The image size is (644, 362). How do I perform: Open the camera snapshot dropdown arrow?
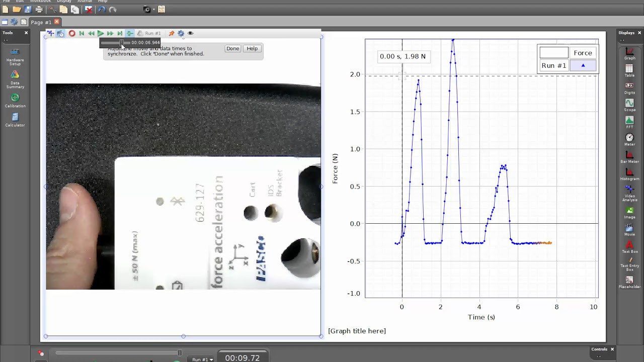[x=154, y=9]
